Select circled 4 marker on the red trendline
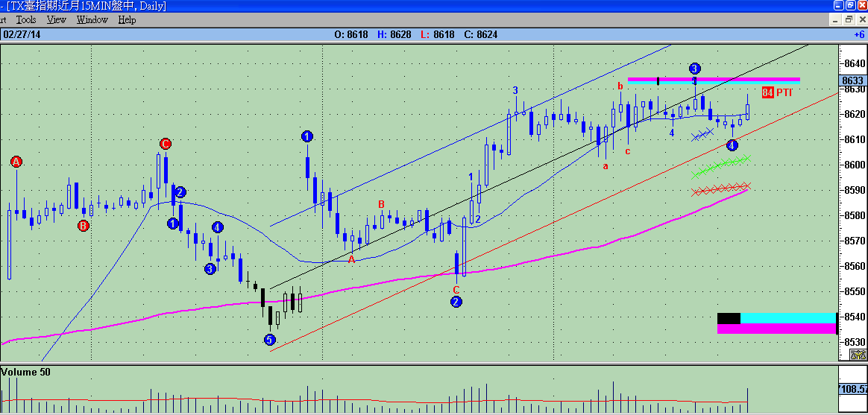868x415 pixels. point(732,145)
